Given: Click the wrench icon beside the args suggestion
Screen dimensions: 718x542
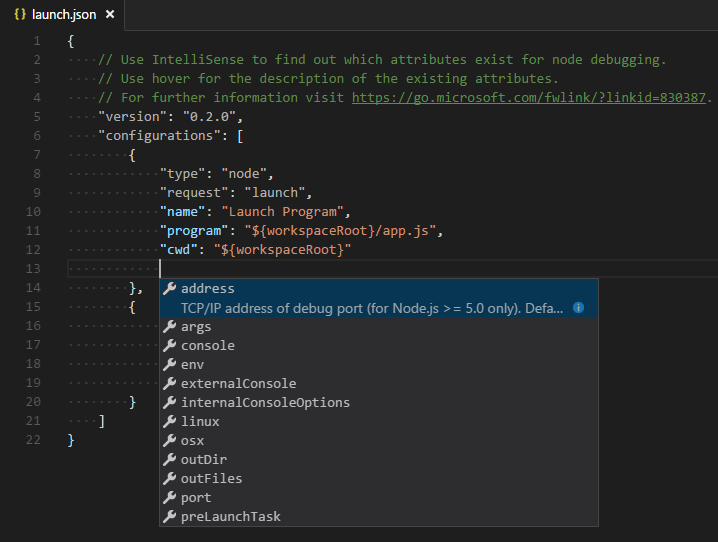Looking at the screenshot, I should tap(170, 327).
